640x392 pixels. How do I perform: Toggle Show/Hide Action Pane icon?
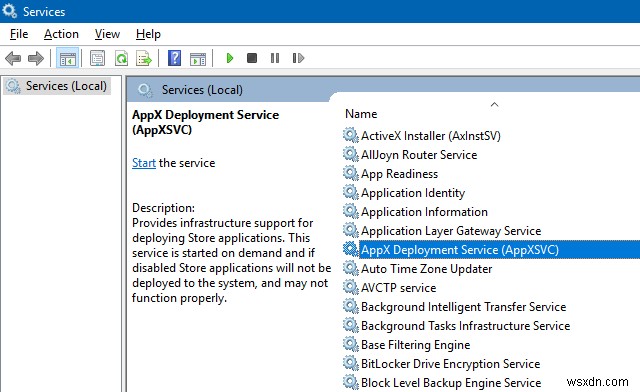198,59
